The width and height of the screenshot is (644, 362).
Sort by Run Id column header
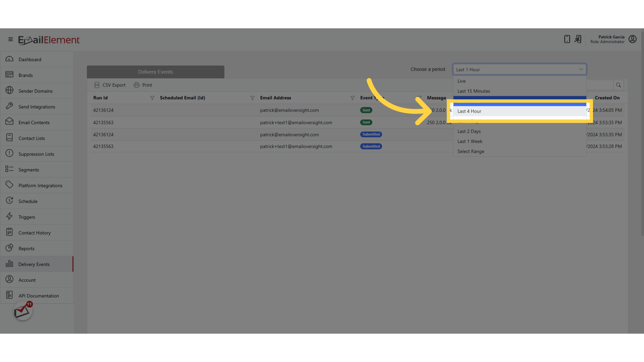(100, 98)
